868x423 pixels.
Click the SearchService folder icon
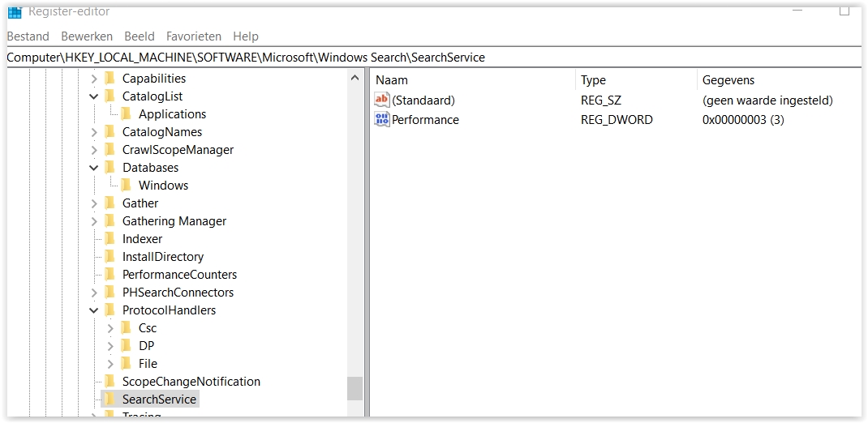(x=110, y=399)
